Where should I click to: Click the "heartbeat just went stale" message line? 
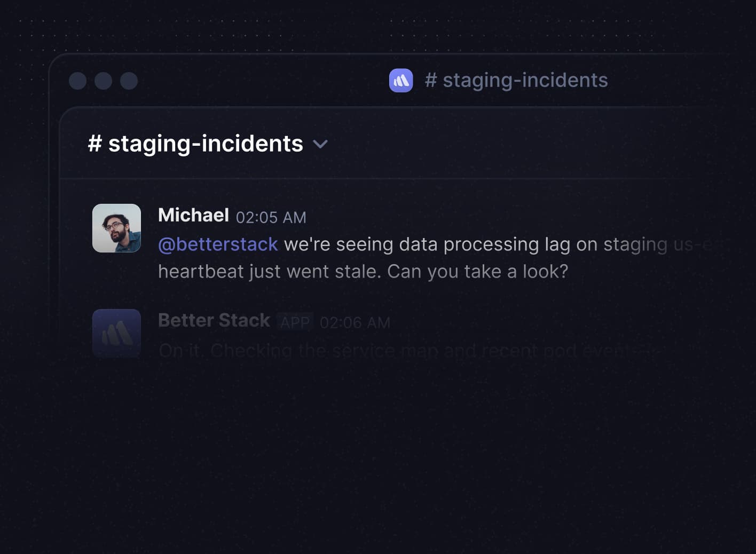tap(363, 272)
